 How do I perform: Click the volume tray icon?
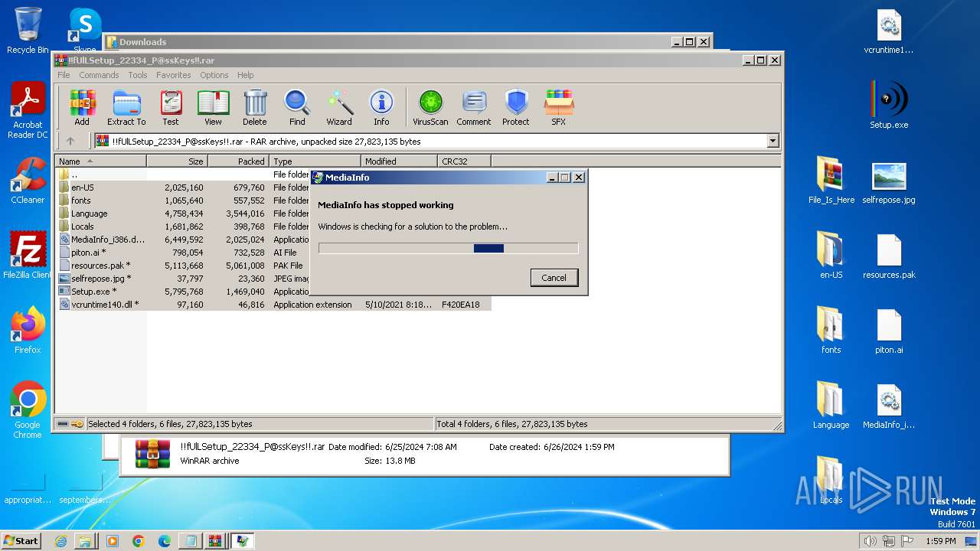click(x=870, y=541)
